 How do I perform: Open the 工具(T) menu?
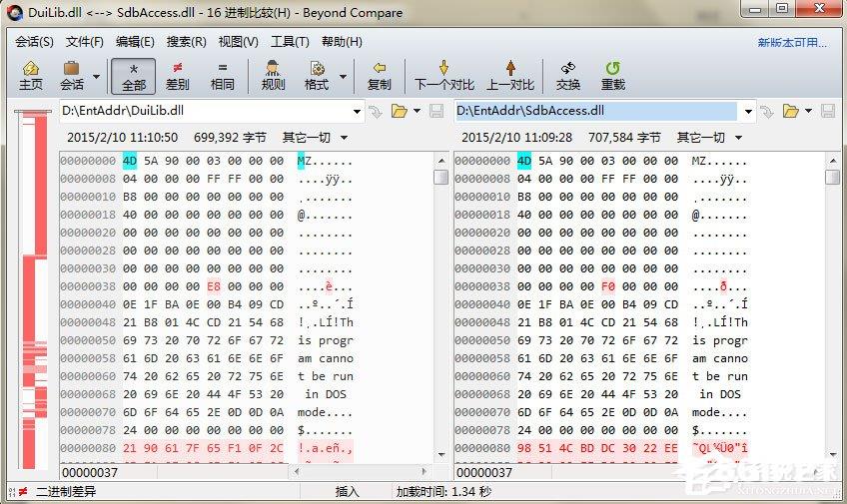click(290, 42)
